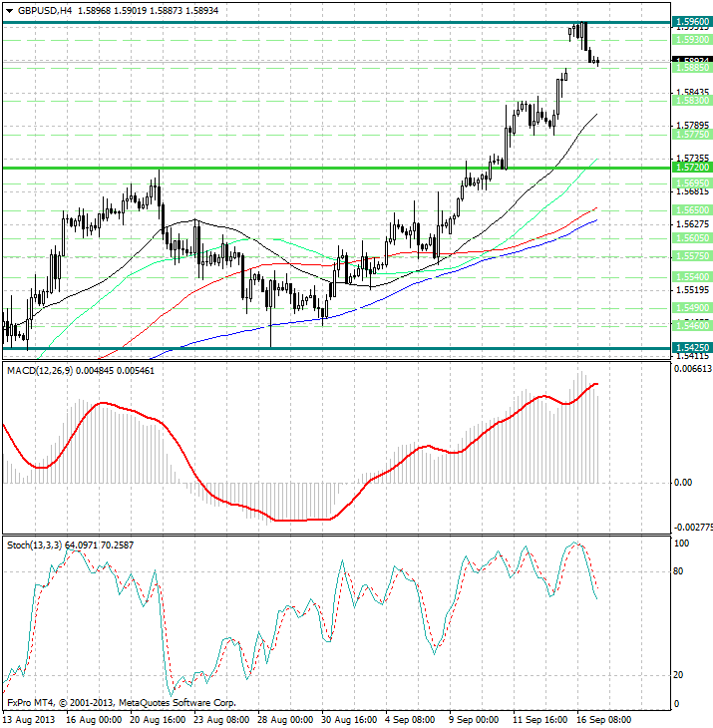This screenshot has width=713, height=728.
Task: Click the Stoch(13,3,3) indicator label
Action: (34, 546)
